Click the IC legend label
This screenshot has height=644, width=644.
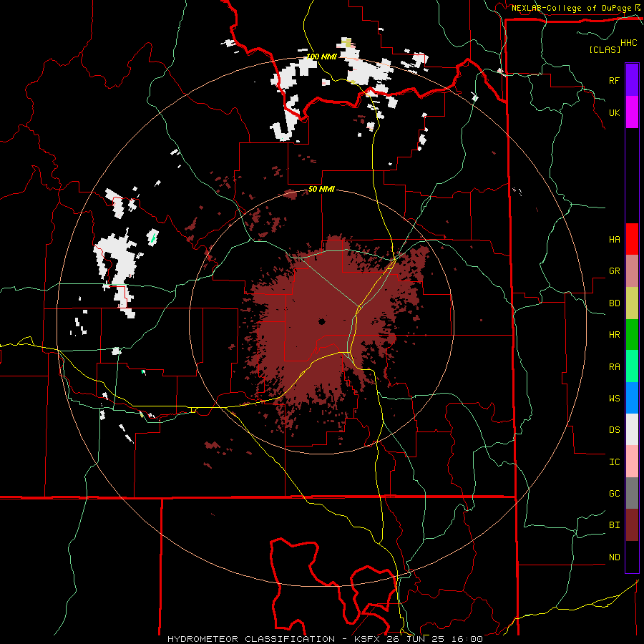click(x=614, y=462)
